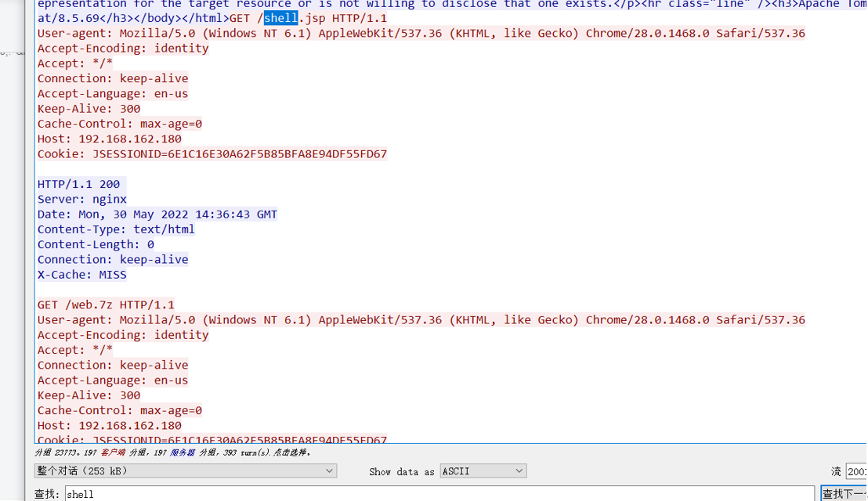Click the 查找下一个 find next button

(x=844, y=494)
